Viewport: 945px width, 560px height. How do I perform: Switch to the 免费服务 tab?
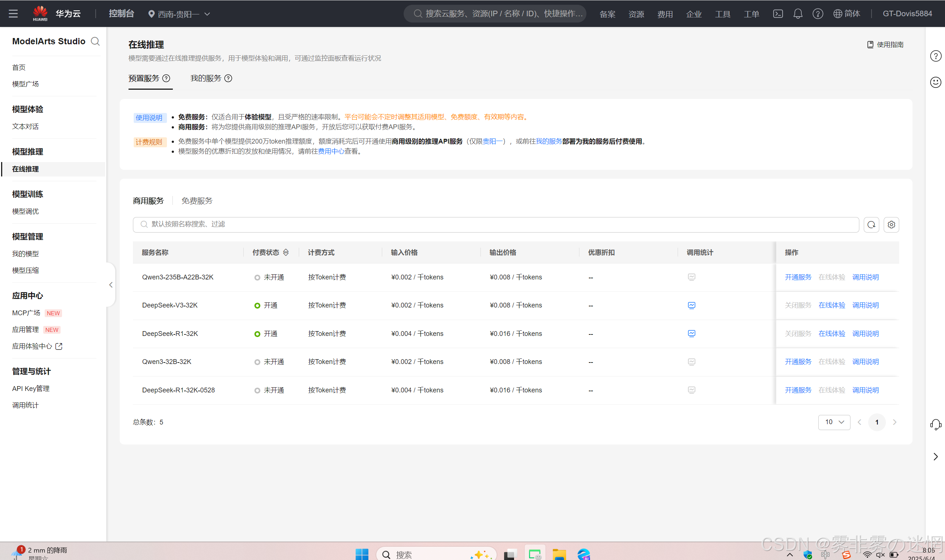point(196,201)
